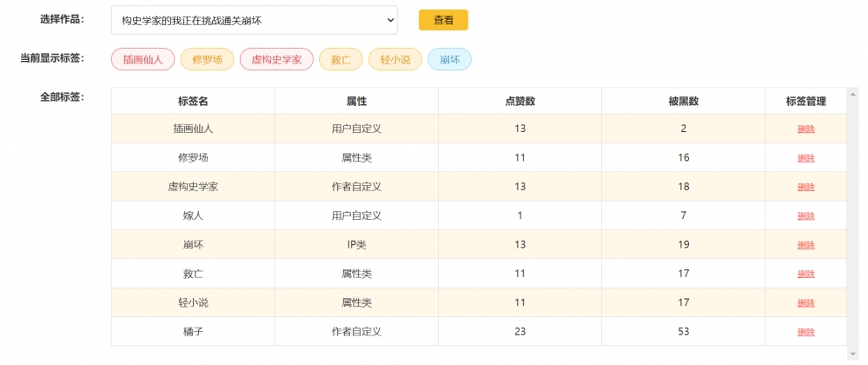Click the 标签管理 column header
This screenshot has height=365, width=868.
(805, 101)
